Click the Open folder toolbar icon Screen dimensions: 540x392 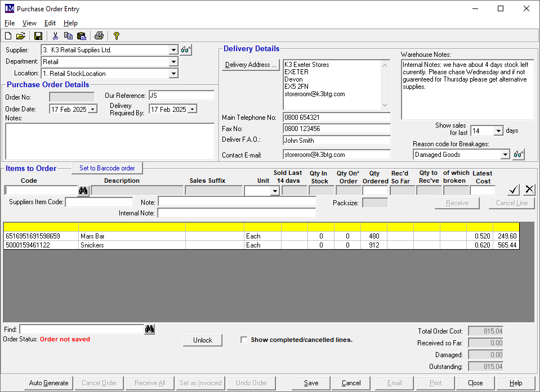tap(21, 36)
